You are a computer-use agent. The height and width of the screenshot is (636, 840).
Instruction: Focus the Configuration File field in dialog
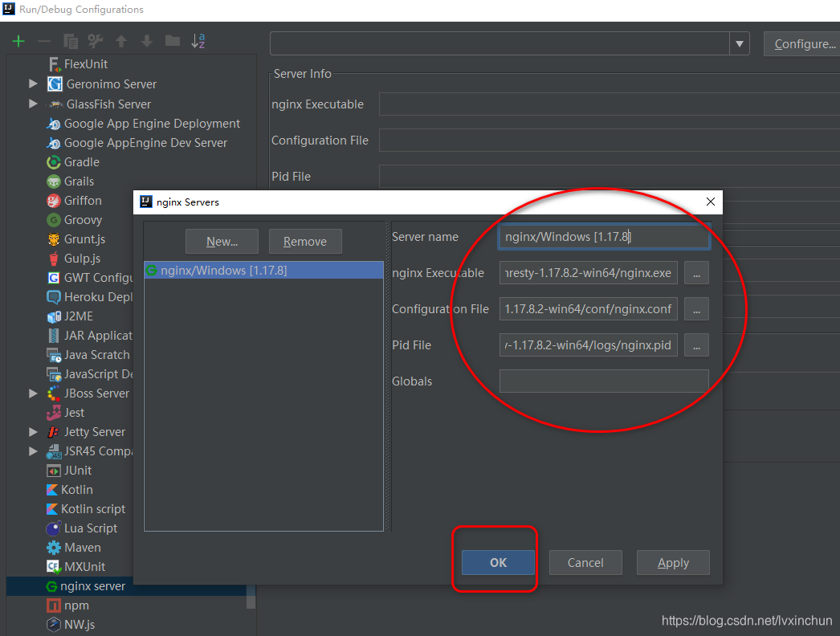click(588, 309)
